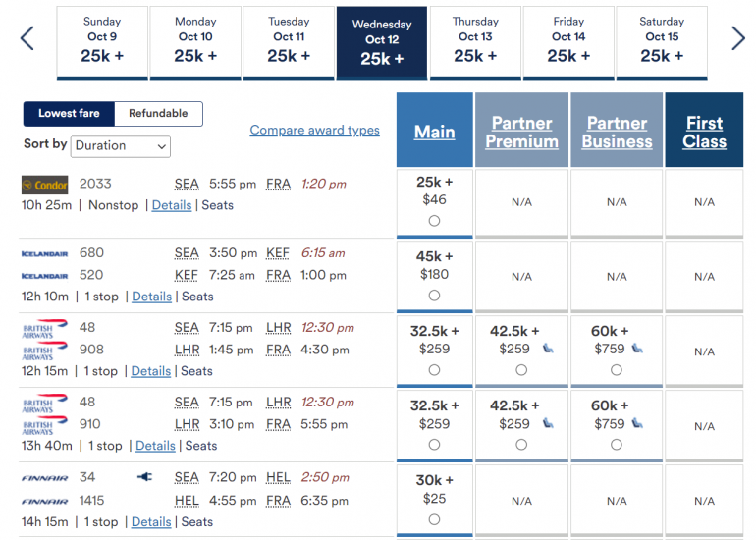Click the First Class column header
Viewport: 756px width, 540px height.
(704, 133)
